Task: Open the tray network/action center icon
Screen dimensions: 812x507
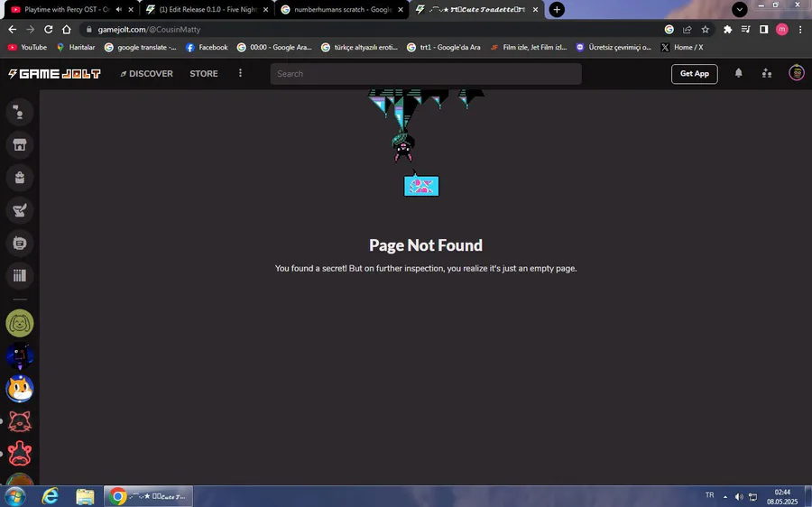Action: point(753,497)
